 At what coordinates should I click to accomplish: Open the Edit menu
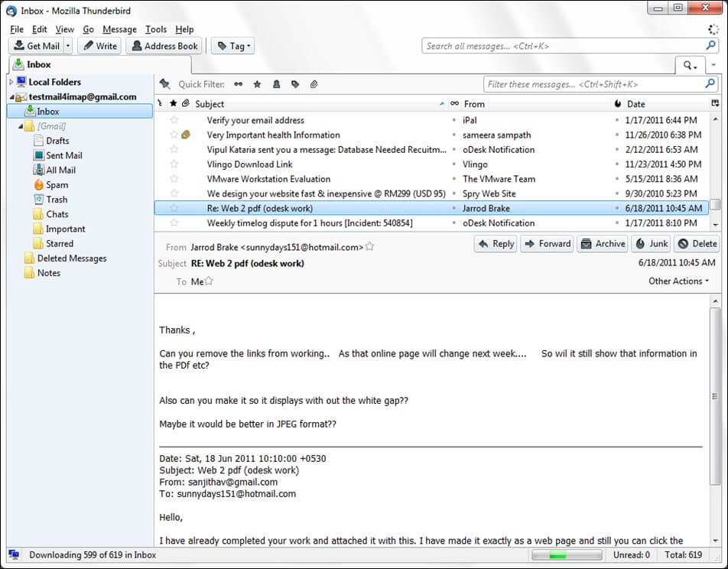(x=40, y=29)
